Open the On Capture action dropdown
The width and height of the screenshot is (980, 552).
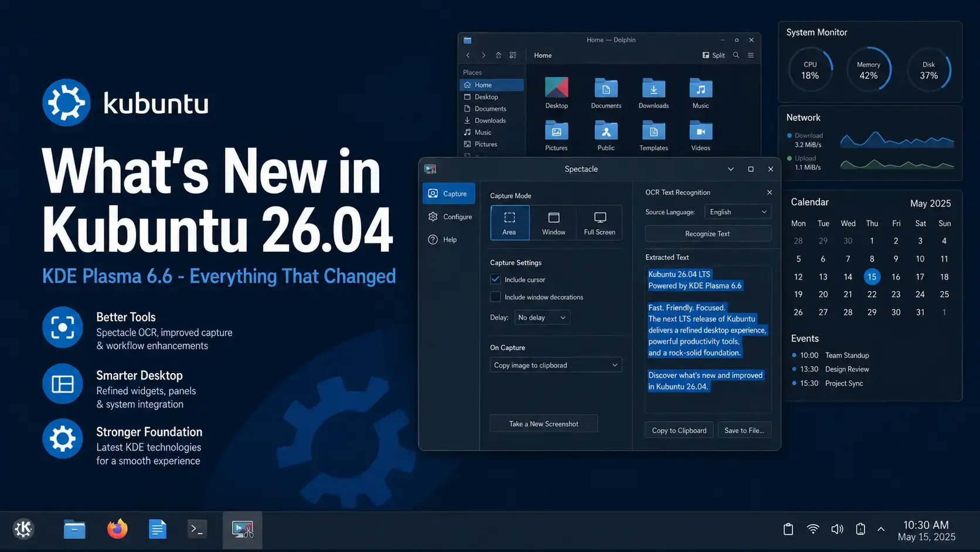[x=555, y=364]
